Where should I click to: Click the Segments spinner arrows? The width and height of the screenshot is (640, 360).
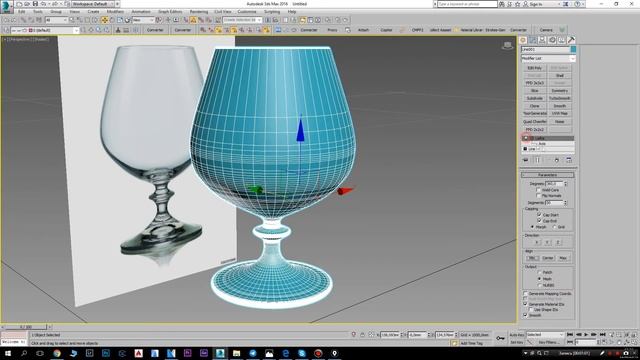click(x=565, y=202)
